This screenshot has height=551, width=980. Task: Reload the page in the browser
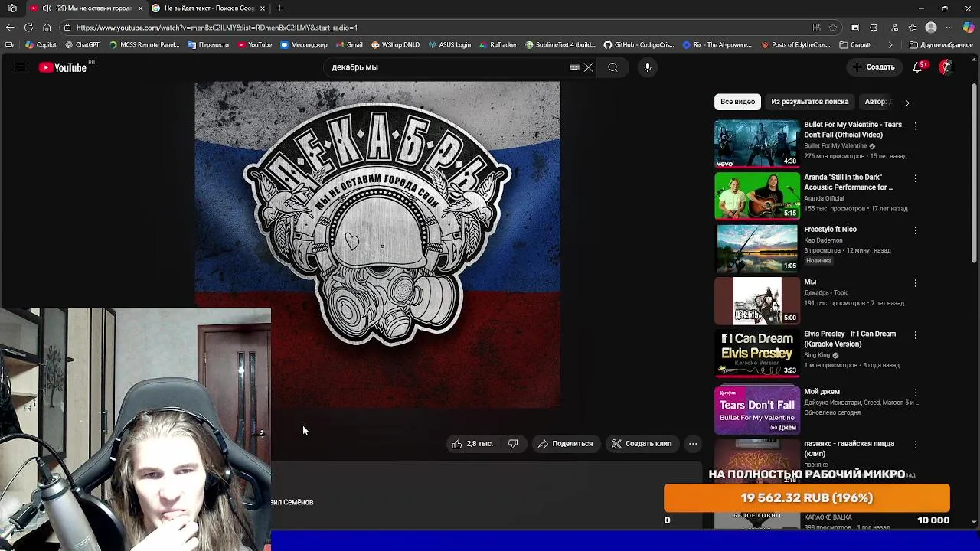[x=28, y=28]
